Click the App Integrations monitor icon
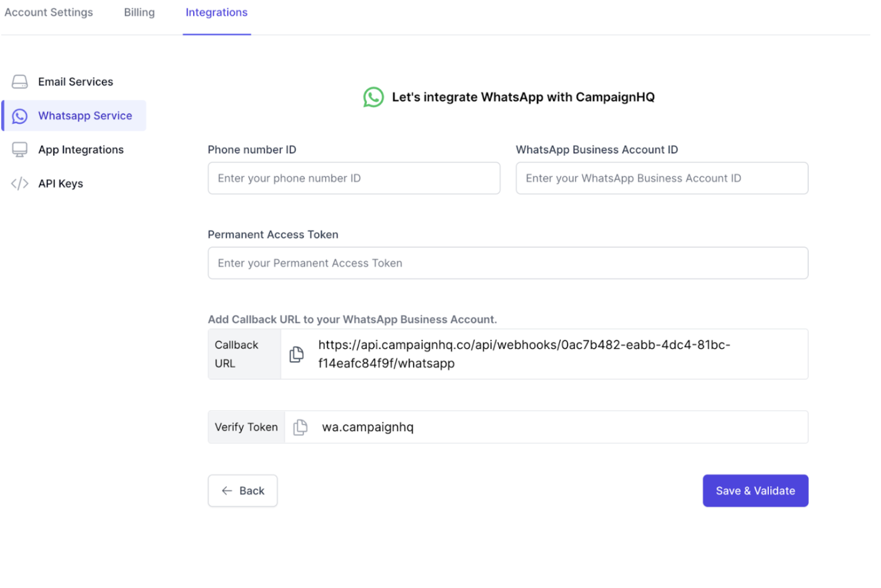The width and height of the screenshot is (881, 588). 20,150
